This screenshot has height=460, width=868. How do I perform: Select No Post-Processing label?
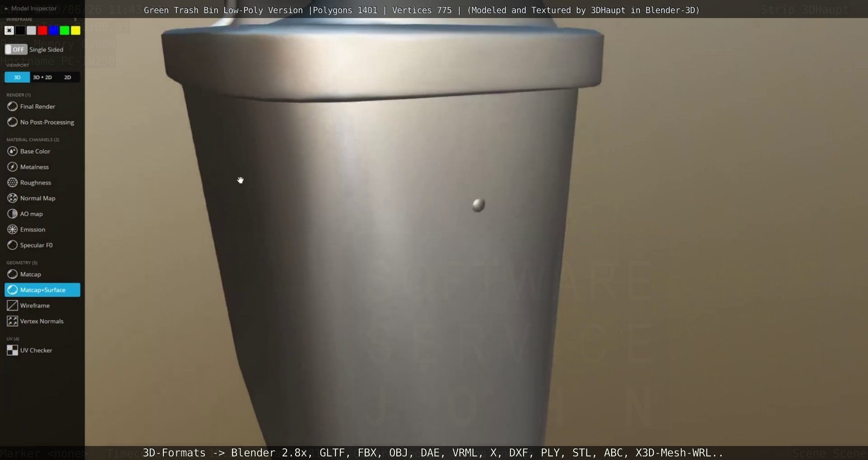point(47,122)
